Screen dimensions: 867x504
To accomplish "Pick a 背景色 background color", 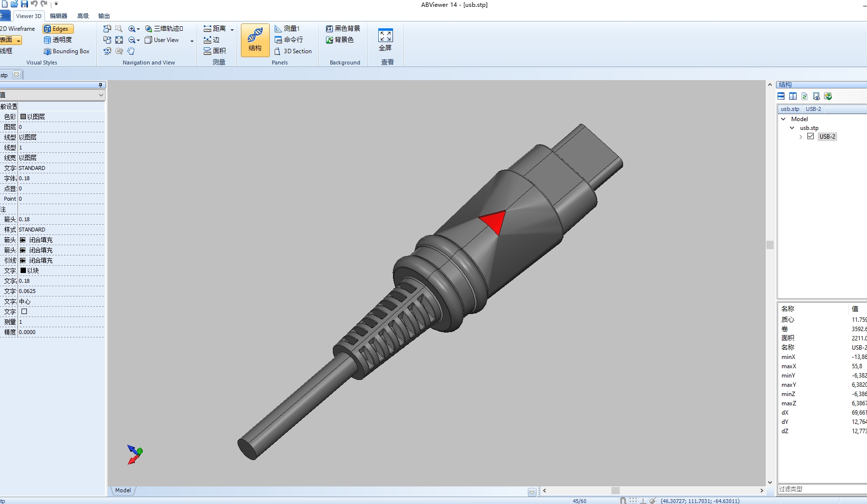I will click(x=340, y=40).
